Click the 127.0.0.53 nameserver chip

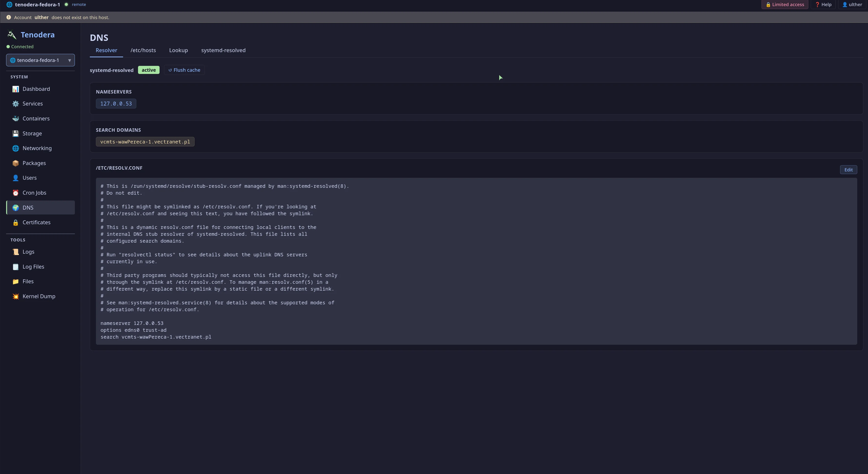click(116, 104)
